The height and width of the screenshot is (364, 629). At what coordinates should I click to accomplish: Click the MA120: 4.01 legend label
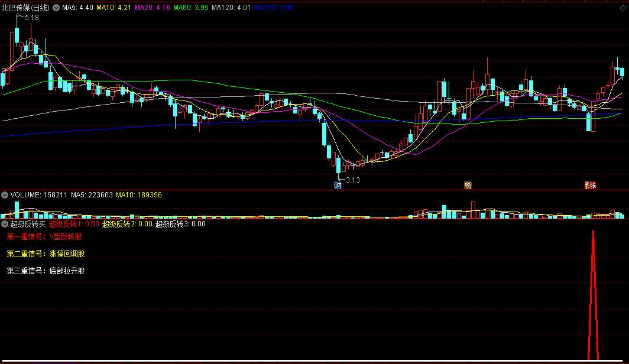pyautogui.click(x=231, y=8)
